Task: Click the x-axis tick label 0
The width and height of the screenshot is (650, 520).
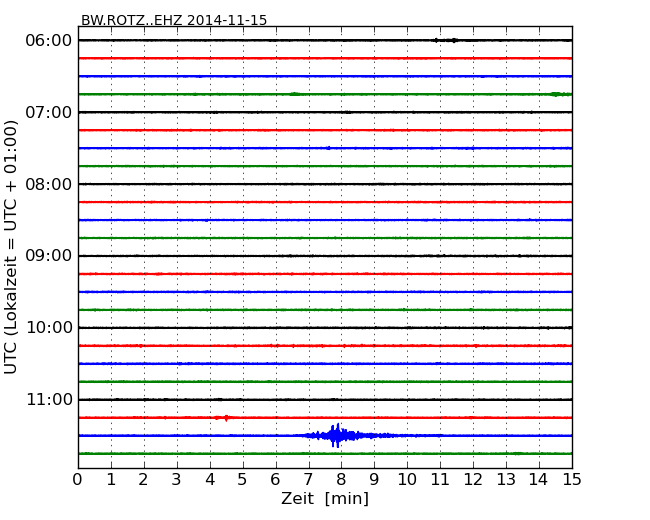Action: (78, 480)
